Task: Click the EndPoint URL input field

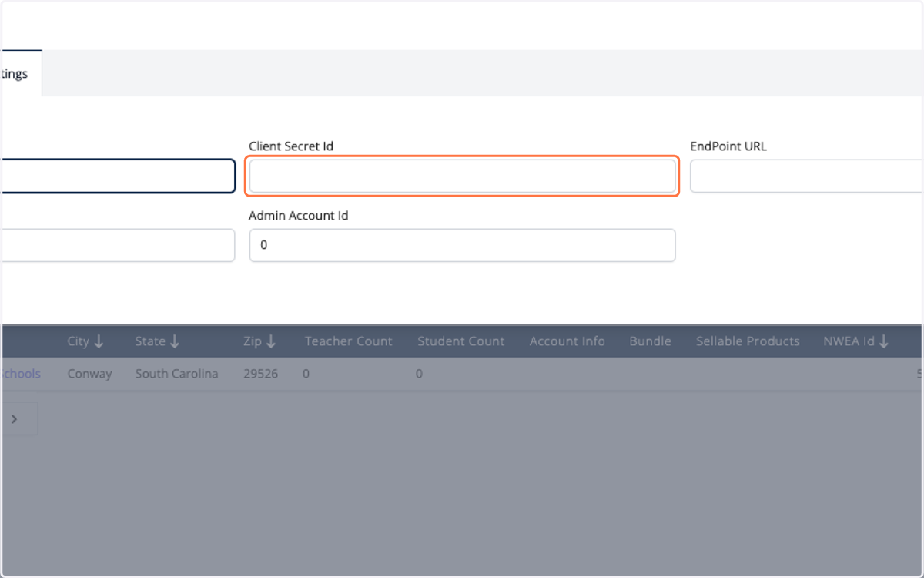Action: point(807,176)
